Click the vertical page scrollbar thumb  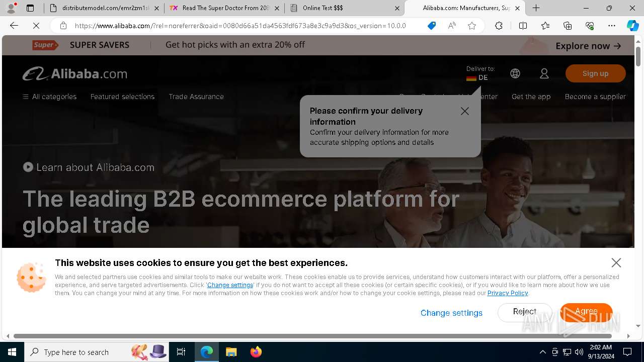click(638, 55)
